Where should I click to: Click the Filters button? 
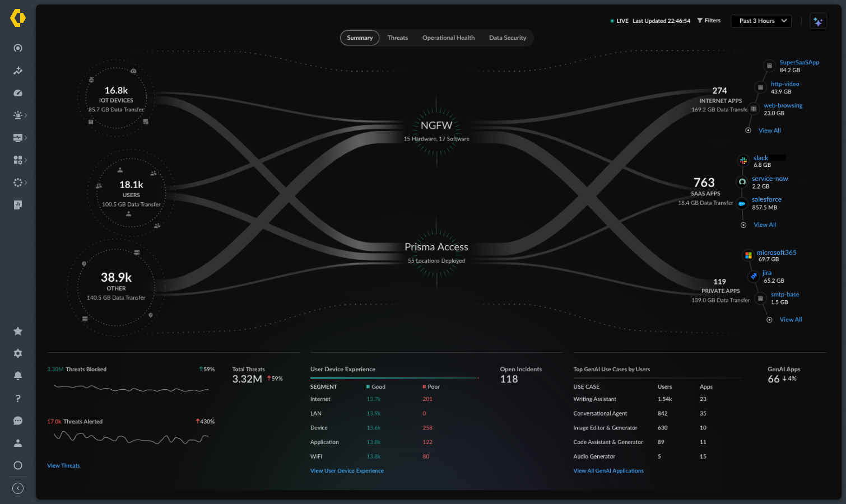[x=709, y=21]
